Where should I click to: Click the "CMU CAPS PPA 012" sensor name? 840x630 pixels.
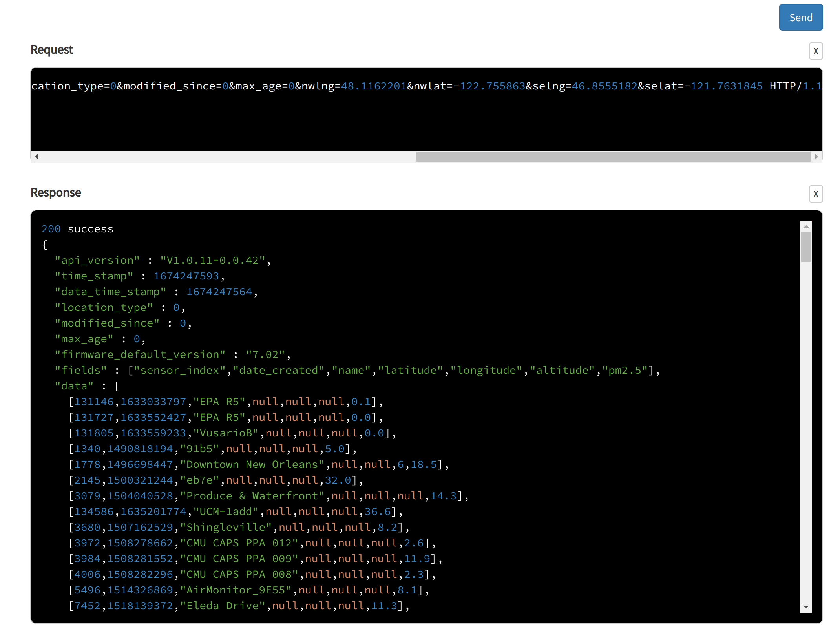pyautogui.click(x=239, y=543)
